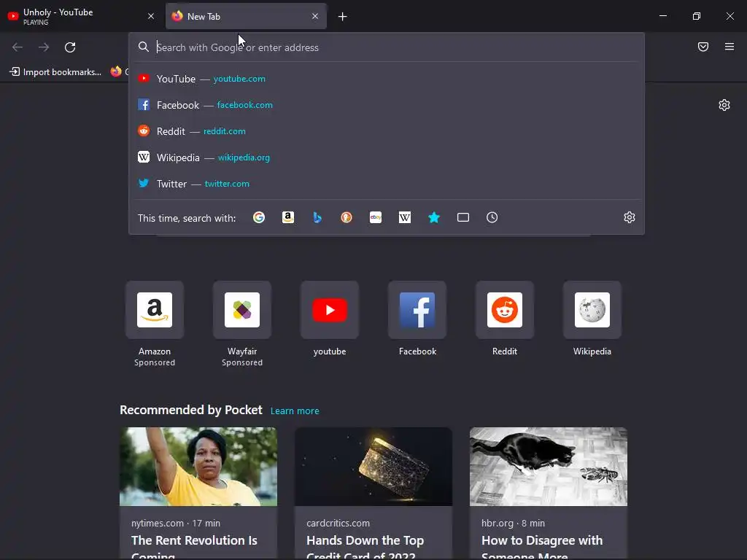Choose Reddit reddit.com suggestion
This screenshot has width=747, height=560.
click(387, 131)
